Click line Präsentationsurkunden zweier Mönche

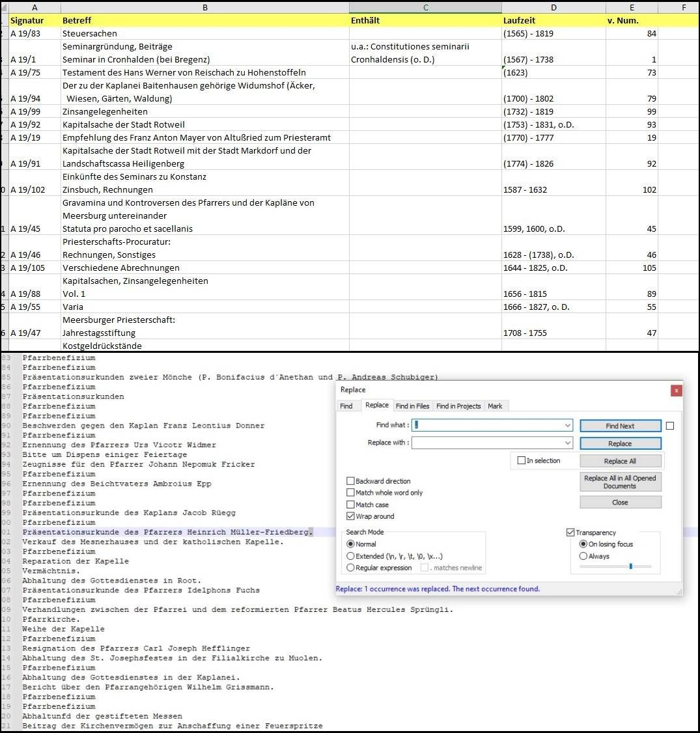click(x=230, y=377)
